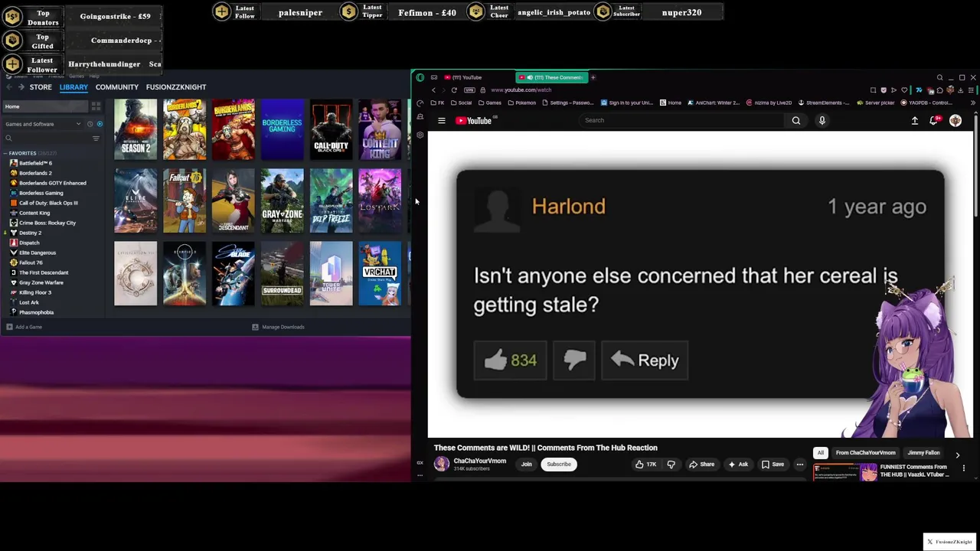The height and width of the screenshot is (551, 980).
Task: Select the All suggestion chip
Action: 820,453
